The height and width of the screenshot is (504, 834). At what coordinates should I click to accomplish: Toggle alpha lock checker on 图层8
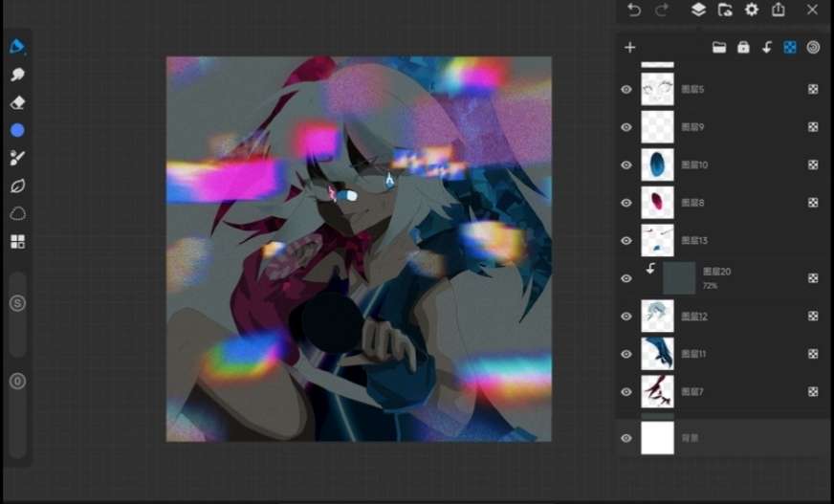(813, 203)
